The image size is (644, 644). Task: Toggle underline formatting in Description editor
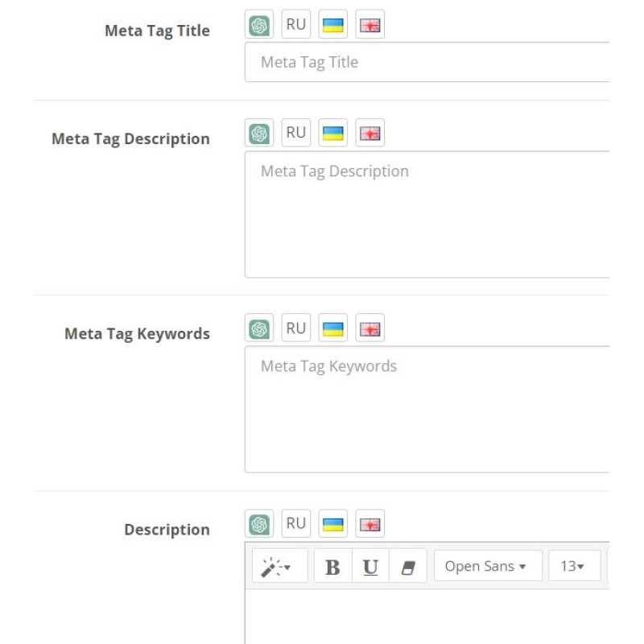pos(369,566)
